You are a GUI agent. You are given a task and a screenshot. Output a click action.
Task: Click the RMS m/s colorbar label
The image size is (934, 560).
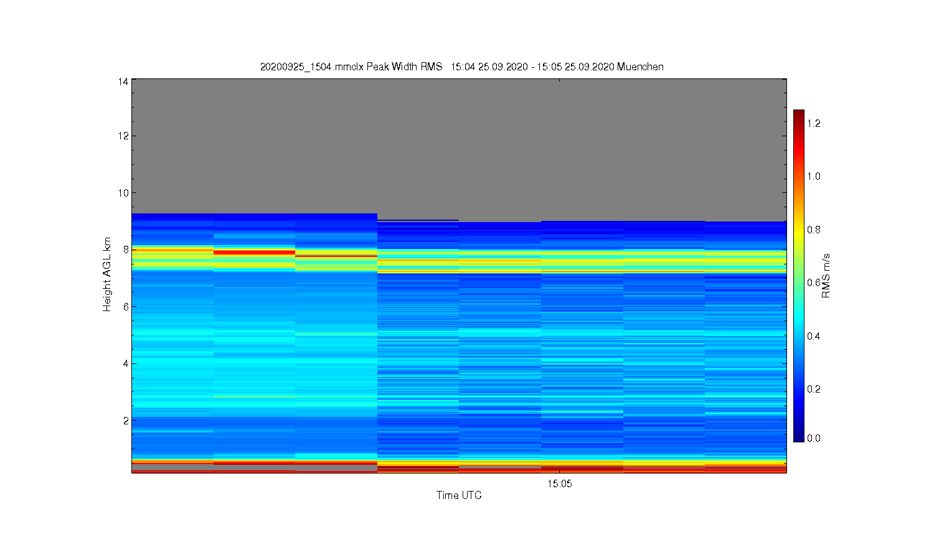[826, 276]
